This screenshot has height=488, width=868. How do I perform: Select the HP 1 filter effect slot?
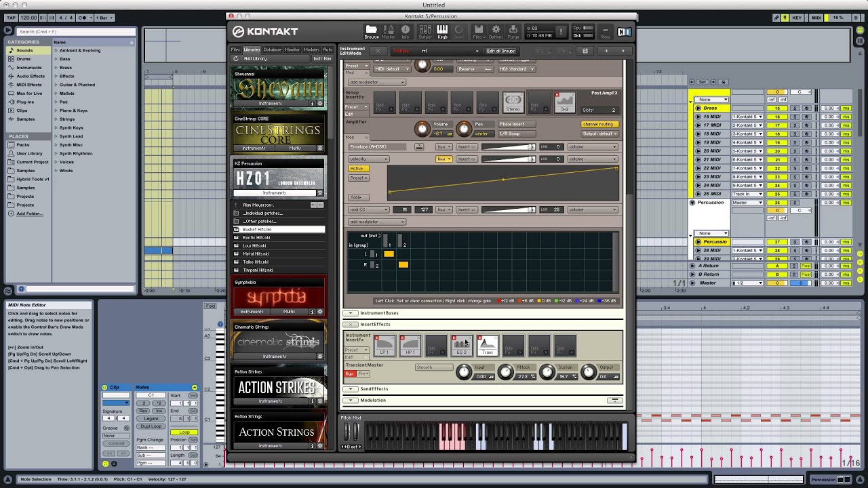[410, 346]
